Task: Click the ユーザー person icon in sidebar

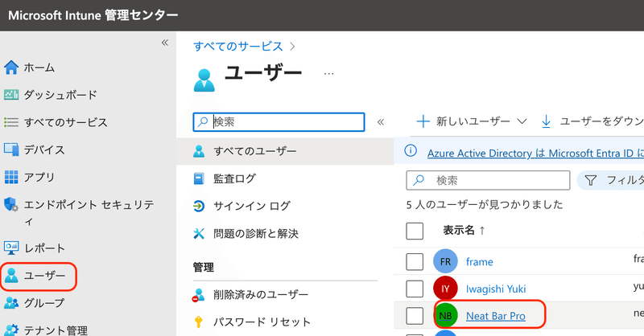Action: click(11, 275)
